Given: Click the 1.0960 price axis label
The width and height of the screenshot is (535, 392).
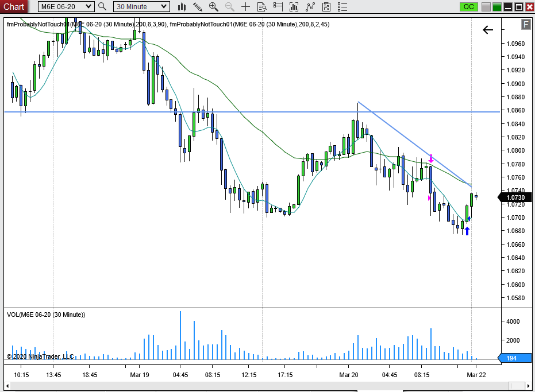Looking at the screenshot, I should point(515,44).
